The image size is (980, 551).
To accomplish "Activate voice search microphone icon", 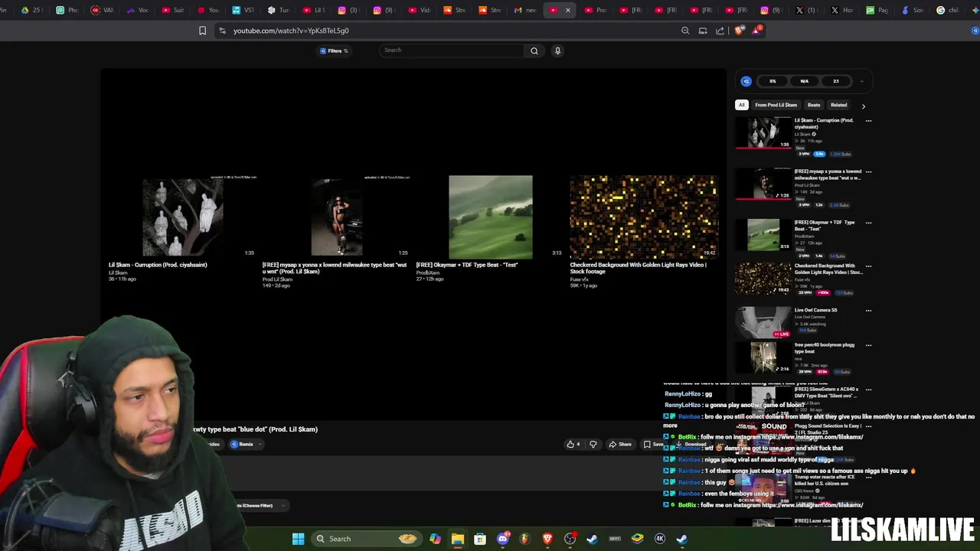I will pos(557,51).
